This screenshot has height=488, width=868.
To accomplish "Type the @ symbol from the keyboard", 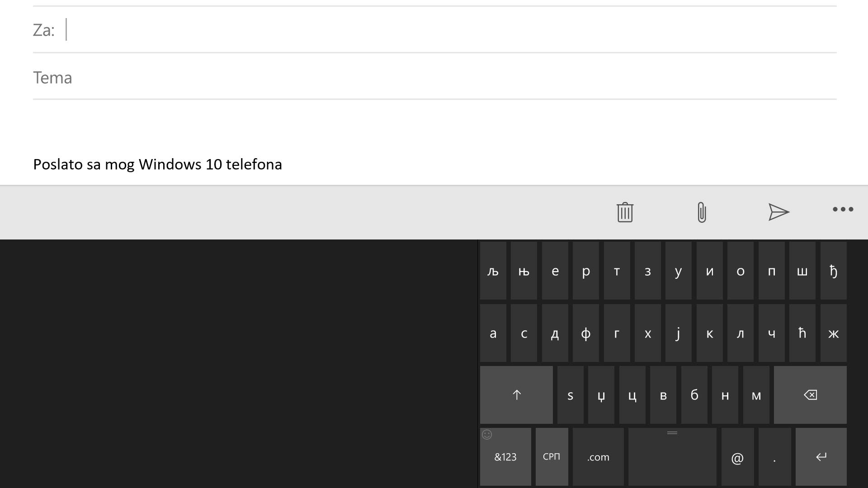I will point(738,457).
